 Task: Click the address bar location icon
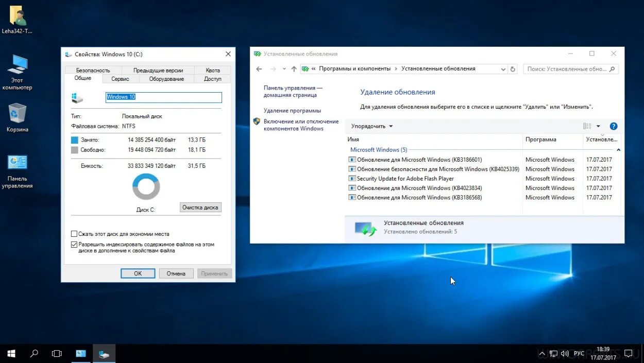305,69
